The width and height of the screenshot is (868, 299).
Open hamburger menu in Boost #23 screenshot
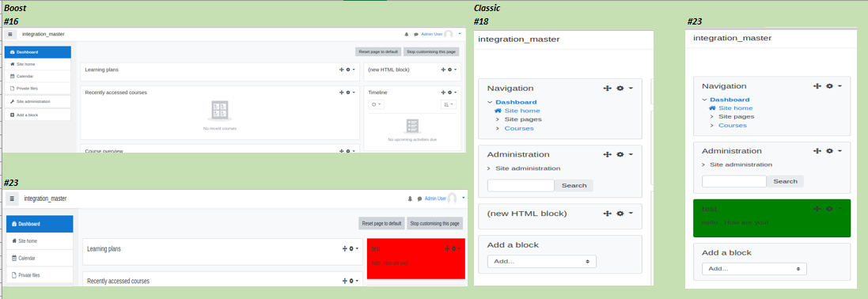(x=12, y=199)
